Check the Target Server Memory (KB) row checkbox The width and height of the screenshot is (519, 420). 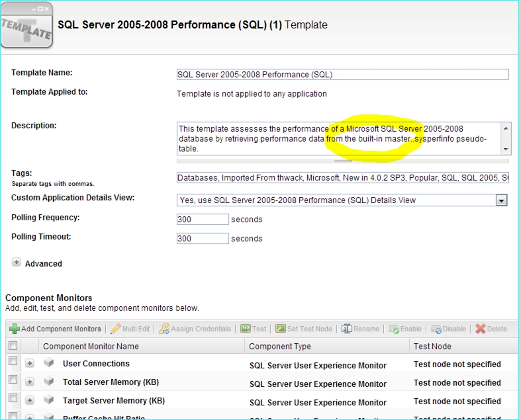tap(13, 398)
